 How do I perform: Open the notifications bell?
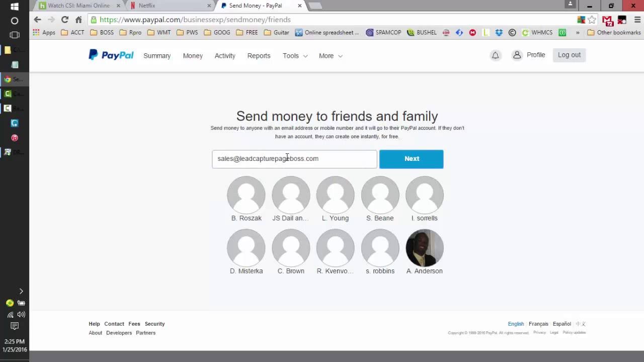point(495,55)
